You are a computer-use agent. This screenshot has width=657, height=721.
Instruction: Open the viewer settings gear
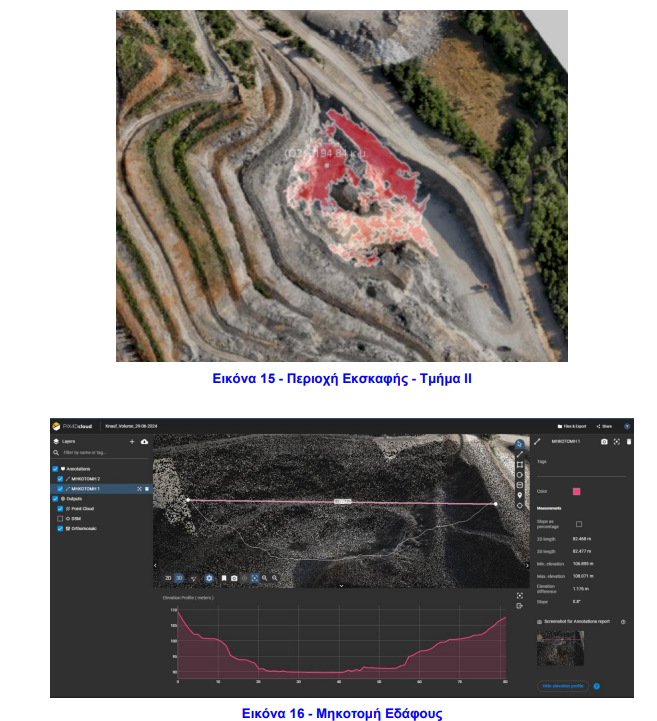(209, 578)
